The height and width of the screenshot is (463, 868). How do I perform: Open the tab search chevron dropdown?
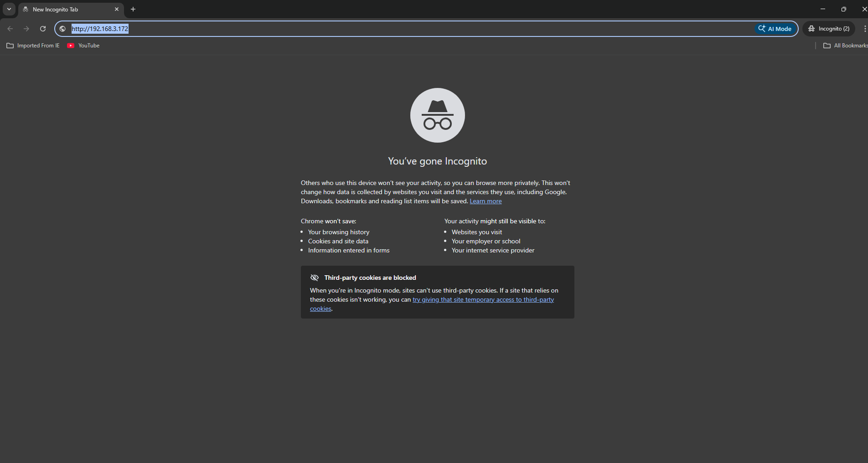(9, 9)
